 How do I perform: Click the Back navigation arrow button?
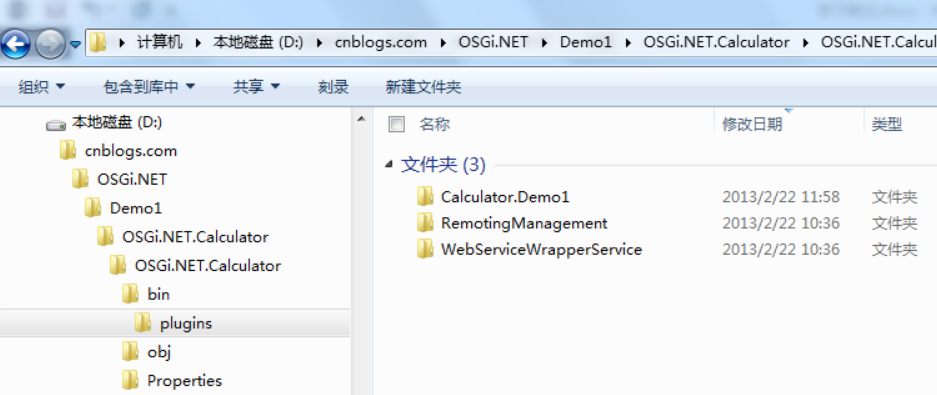[x=16, y=43]
